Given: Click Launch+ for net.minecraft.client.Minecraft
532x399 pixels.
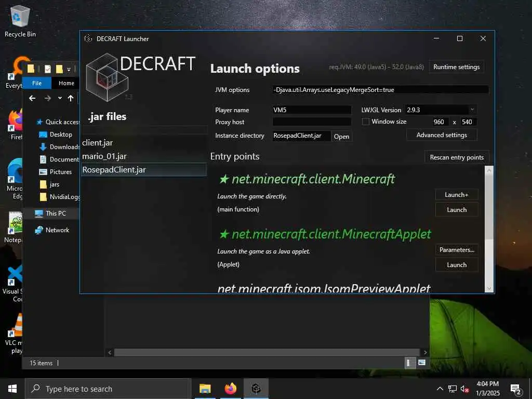Looking at the screenshot, I should coord(457,195).
